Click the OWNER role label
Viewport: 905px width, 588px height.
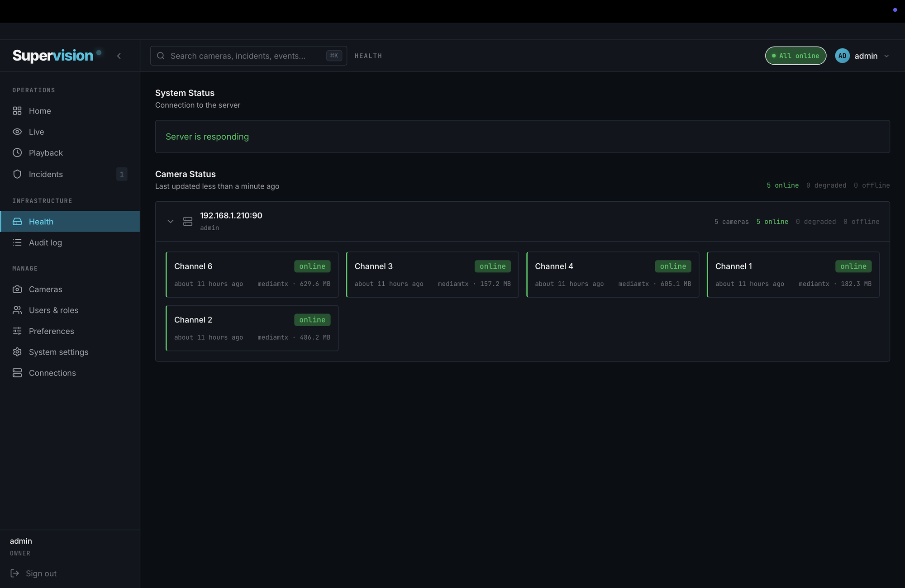coord(20,553)
